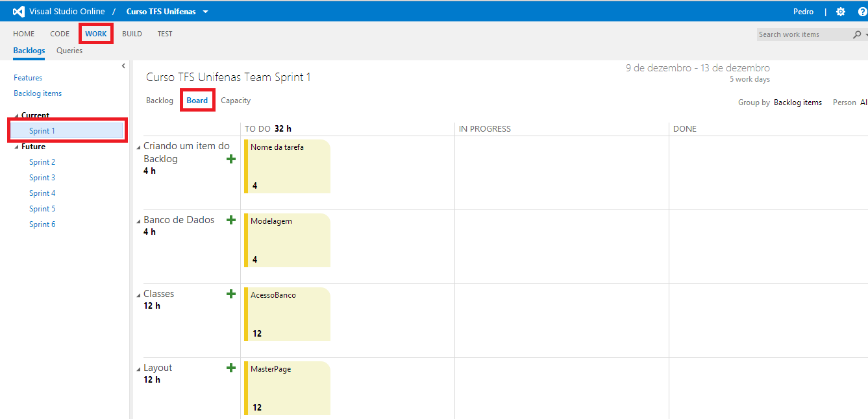This screenshot has height=419, width=868.
Task: Open the WORK hub
Action: coord(96,34)
